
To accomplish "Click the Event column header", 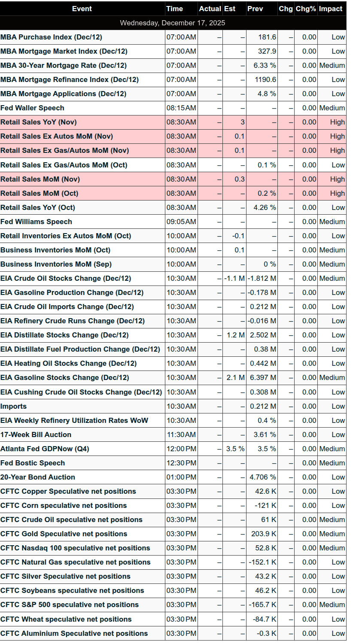I will tap(82, 9).
